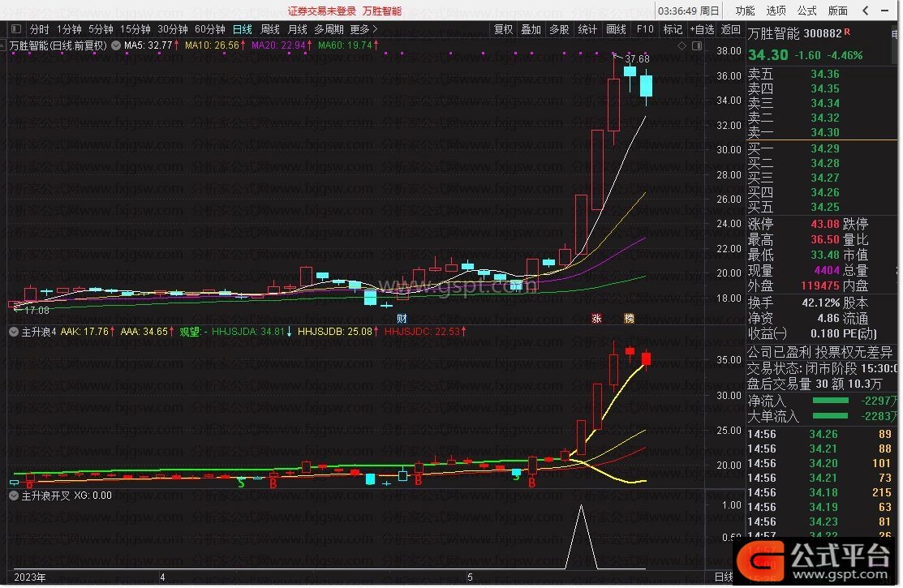Screen dimensions: 903x588
Task: Select the 卖五 34.36 quote row
Action: [x=822, y=74]
